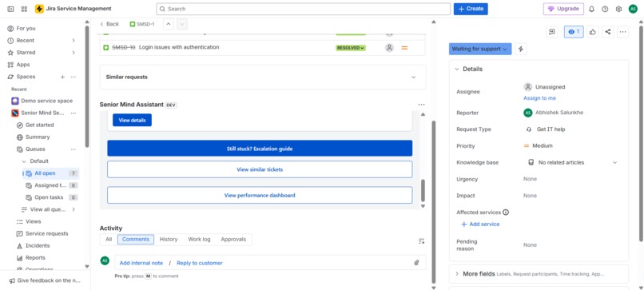The height and width of the screenshot is (290, 644).
Task: Open the settings gear in header
Action: tap(618, 9)
